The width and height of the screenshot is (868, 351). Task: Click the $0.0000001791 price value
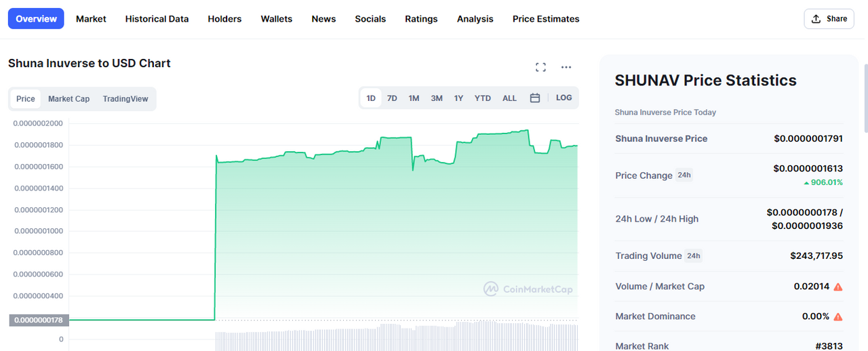808,138
